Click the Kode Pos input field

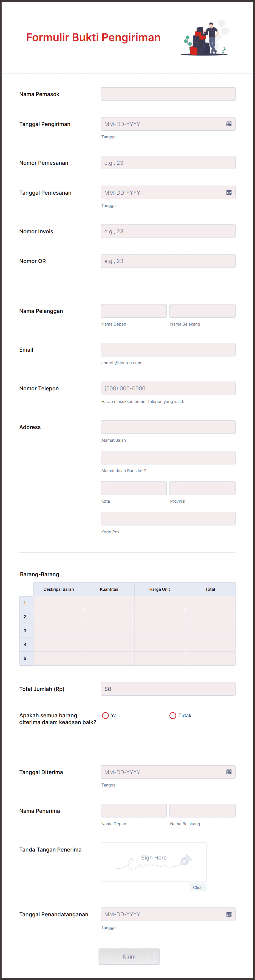click(168, 519)
